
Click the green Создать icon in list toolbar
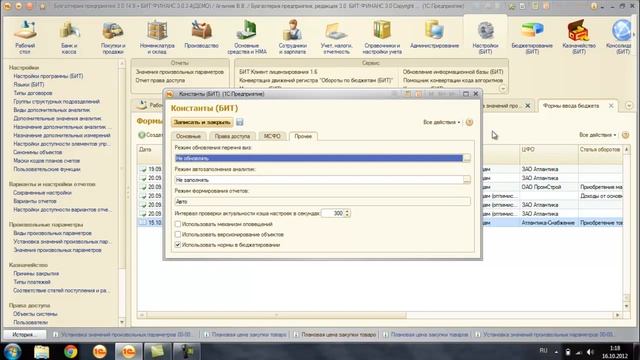coord(142,135)
